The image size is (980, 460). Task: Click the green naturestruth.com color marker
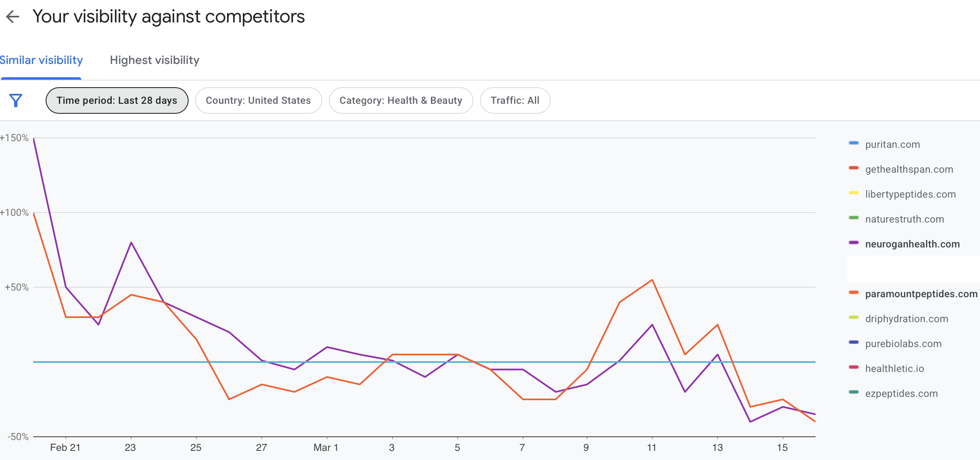tap(854, 218)
